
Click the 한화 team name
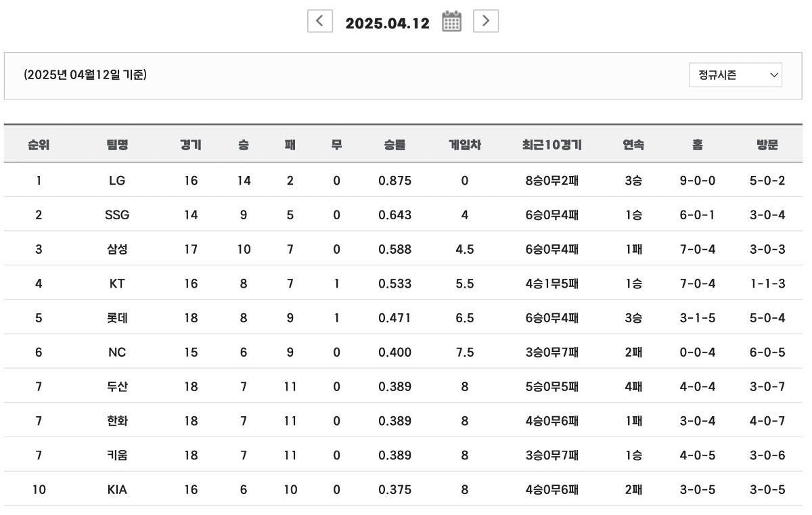tap(117, 421)
